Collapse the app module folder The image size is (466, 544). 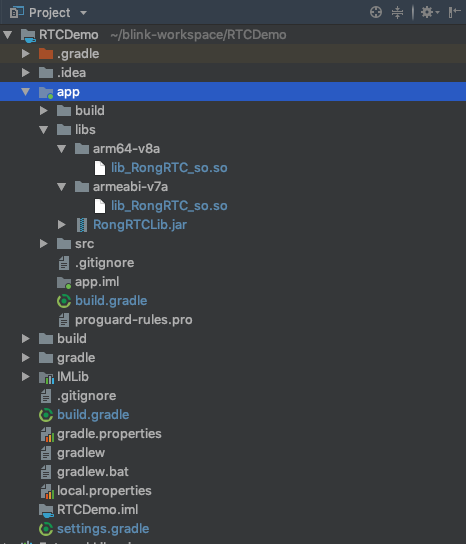click(x=25, y=92)
